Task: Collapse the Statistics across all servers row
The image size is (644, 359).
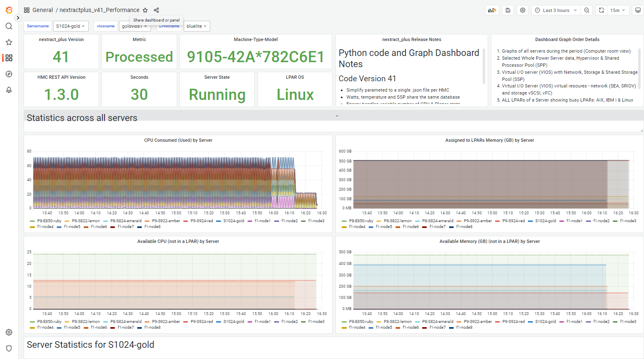Action: point(82,118)
